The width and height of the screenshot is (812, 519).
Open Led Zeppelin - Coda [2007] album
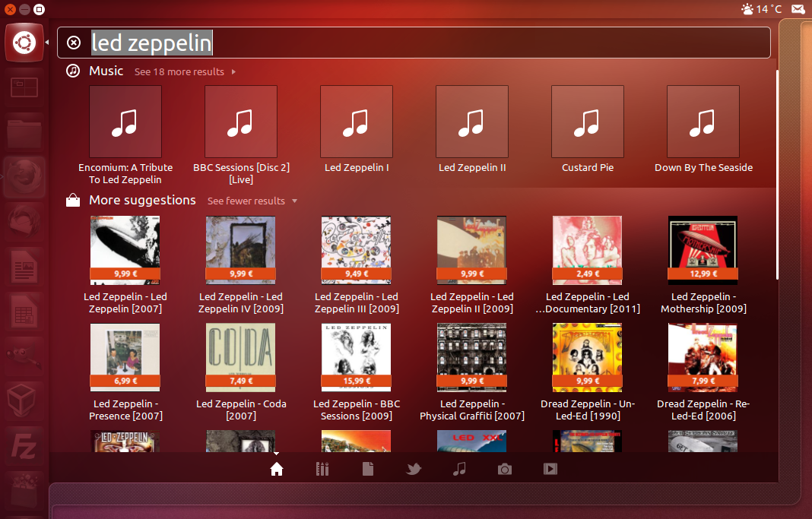click(x=240, y=357)
